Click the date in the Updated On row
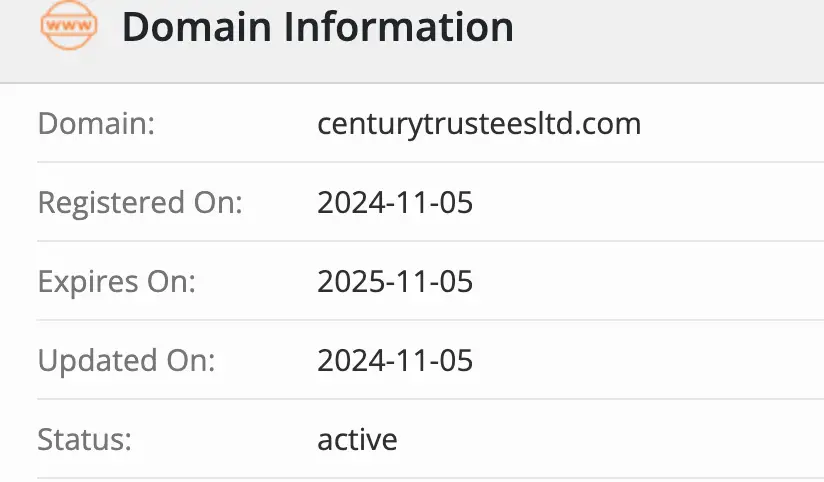Image resolution: width=824 pixels, height=482 pixels. click(395, 361)
